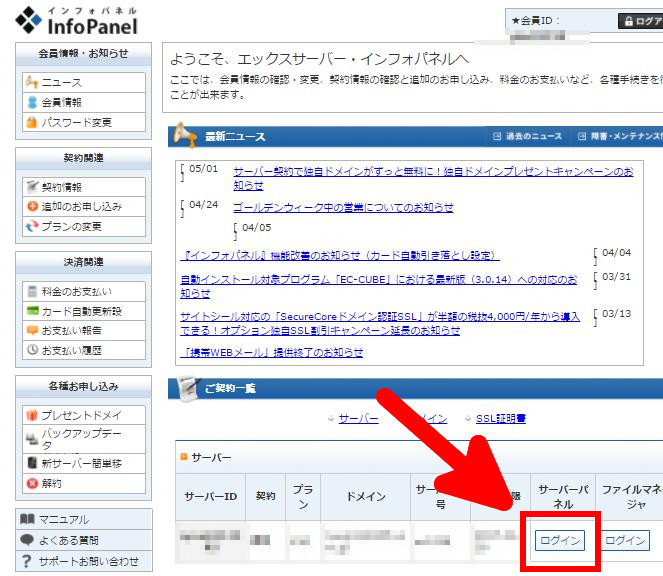Open 料金のお支払い page
The width and height of the screenshot is (663, 576).
[x=84, y=291]
